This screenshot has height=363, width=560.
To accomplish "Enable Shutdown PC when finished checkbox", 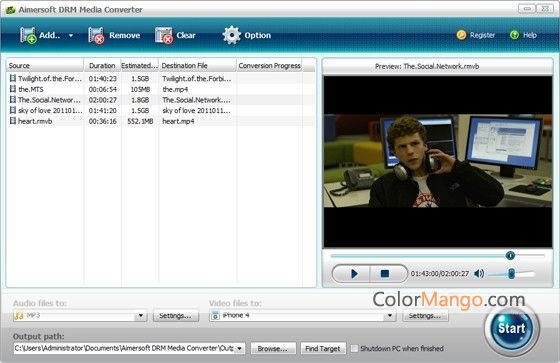I will click(354, 348).
